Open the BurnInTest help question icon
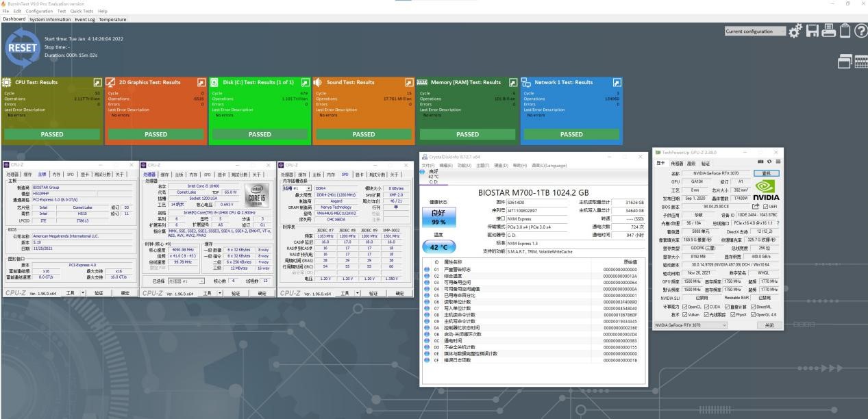 (x=860, y=31)
